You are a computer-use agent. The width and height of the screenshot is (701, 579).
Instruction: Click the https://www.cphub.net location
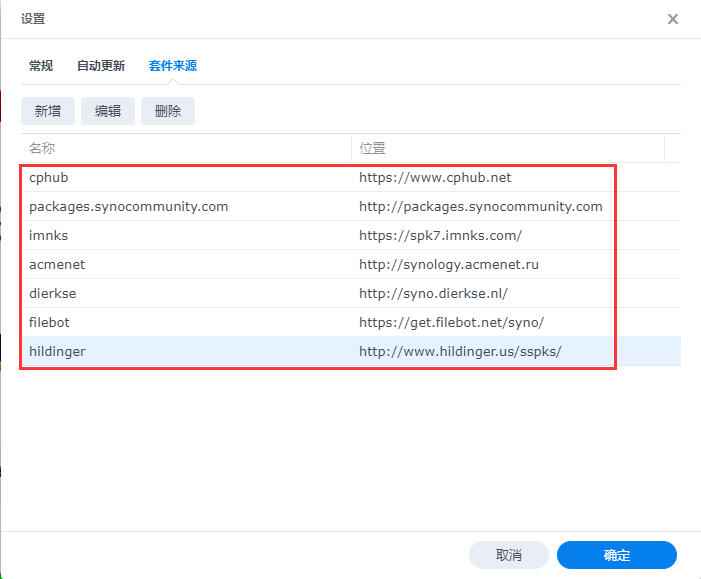click(x=435, y=178)
